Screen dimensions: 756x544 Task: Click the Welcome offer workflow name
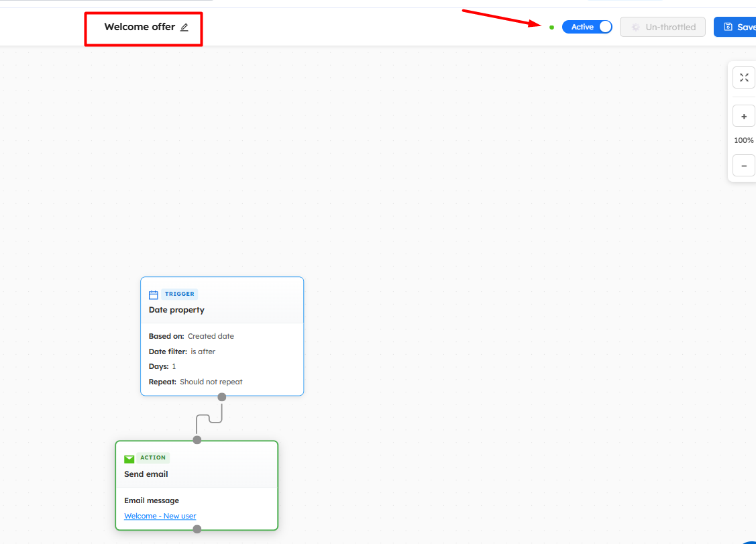140,28
